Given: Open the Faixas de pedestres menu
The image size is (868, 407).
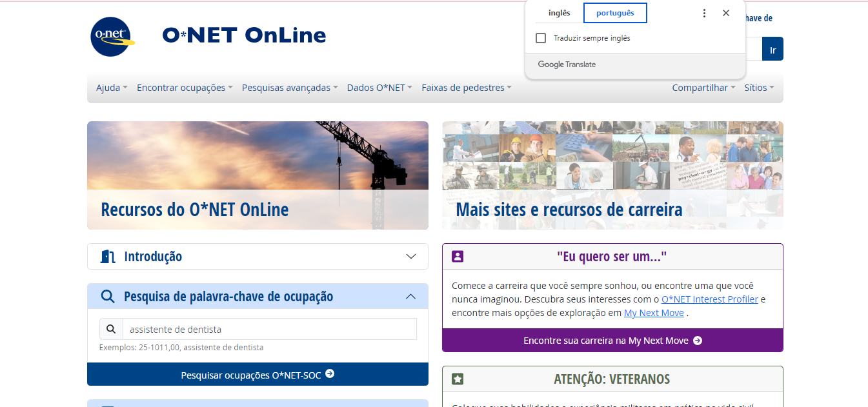Looking at the screenshot, I should click(x=467, y=88).
